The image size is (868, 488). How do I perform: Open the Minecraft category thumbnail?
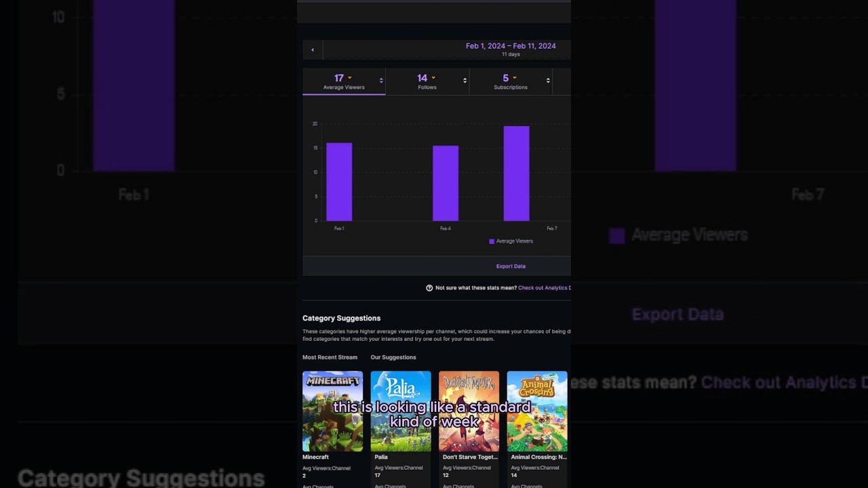point(332,411)
